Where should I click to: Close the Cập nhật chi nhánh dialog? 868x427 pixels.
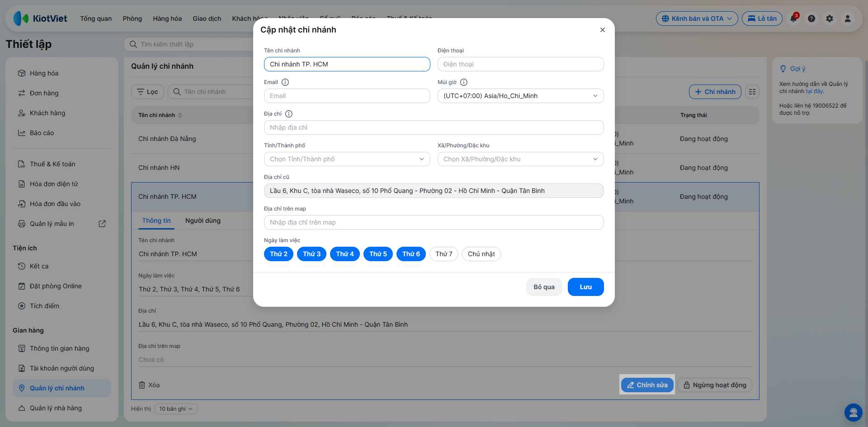[602, 30]
